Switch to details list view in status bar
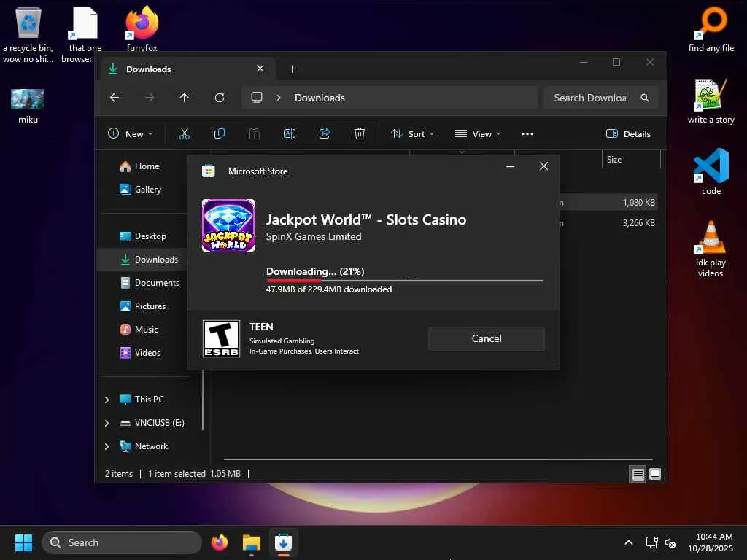Viewport: 747px width, 560px height. (638, 474)
